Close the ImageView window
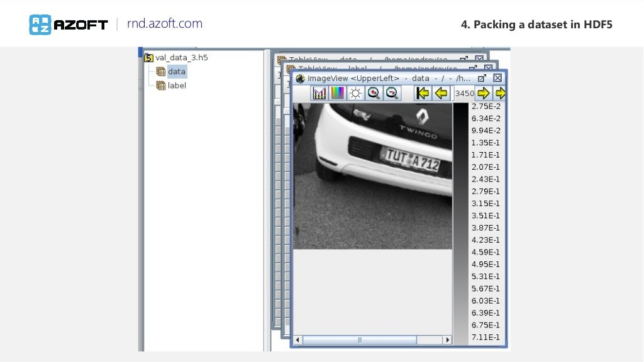 pyautogui.click(x=497, y=78)
